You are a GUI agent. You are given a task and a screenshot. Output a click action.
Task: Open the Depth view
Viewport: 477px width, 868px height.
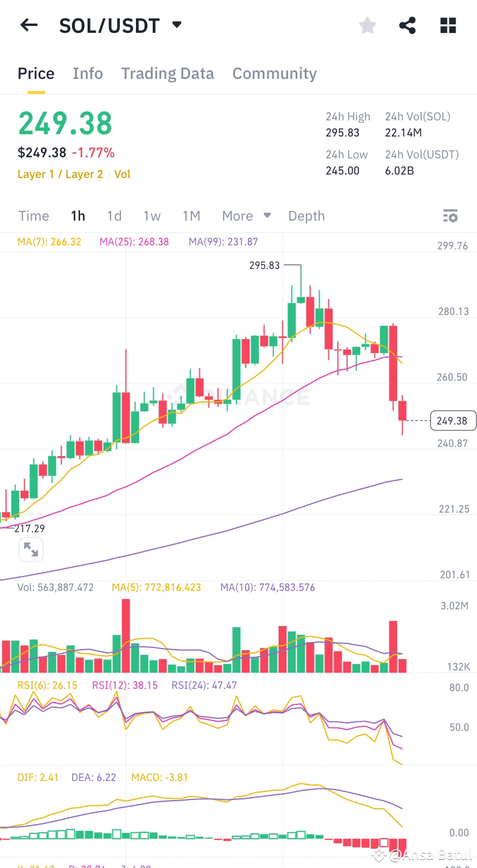pyautogui.click(x=306, y=216)
